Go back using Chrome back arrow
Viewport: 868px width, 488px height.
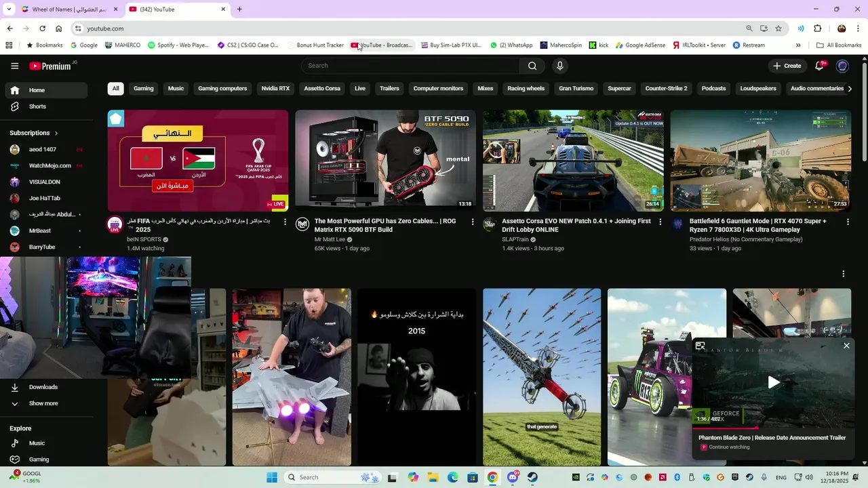click(x=9, y=28)
